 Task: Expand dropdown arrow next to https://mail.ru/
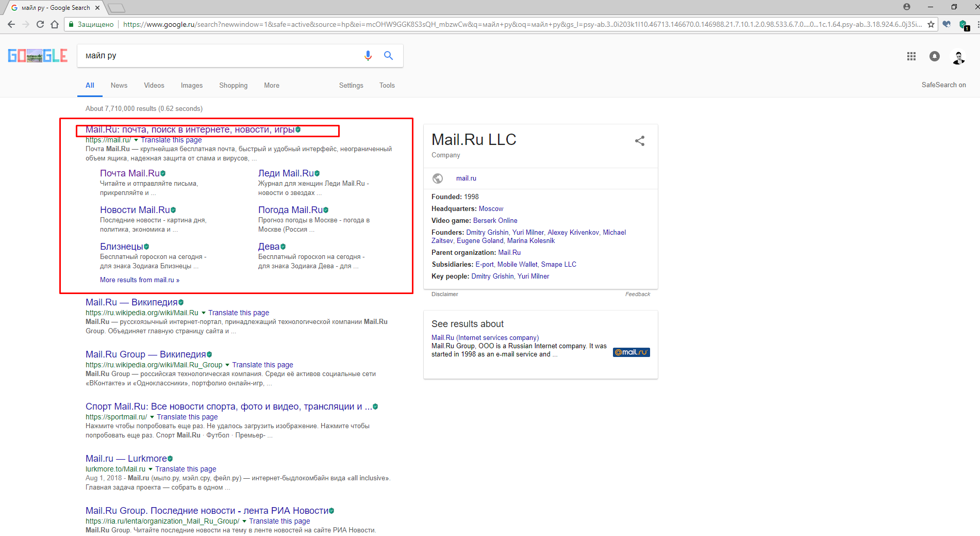(x=136, y=140)
